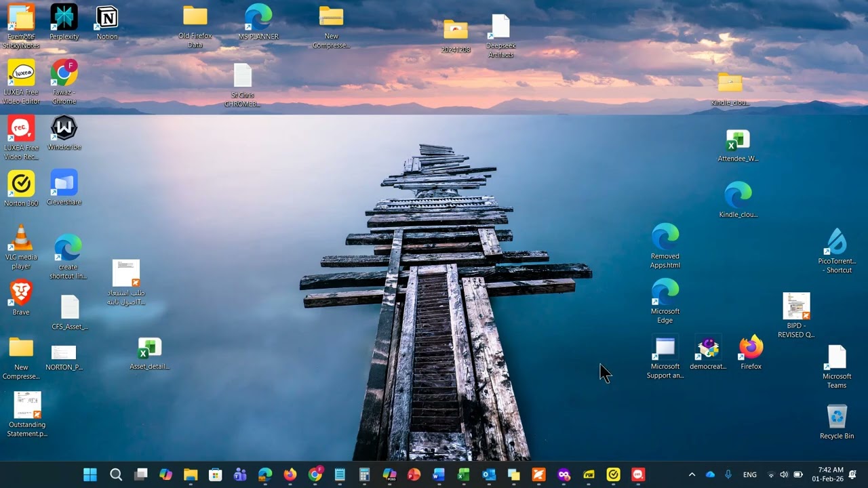
Task: Select the Recycle Bin icon
Action: [x=837, y=422]
